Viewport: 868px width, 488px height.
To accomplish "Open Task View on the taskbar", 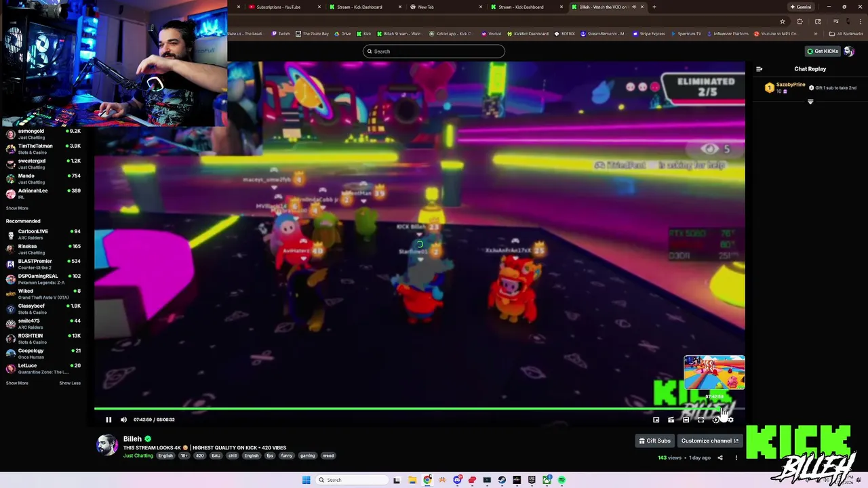I will (x=397, y=480).
